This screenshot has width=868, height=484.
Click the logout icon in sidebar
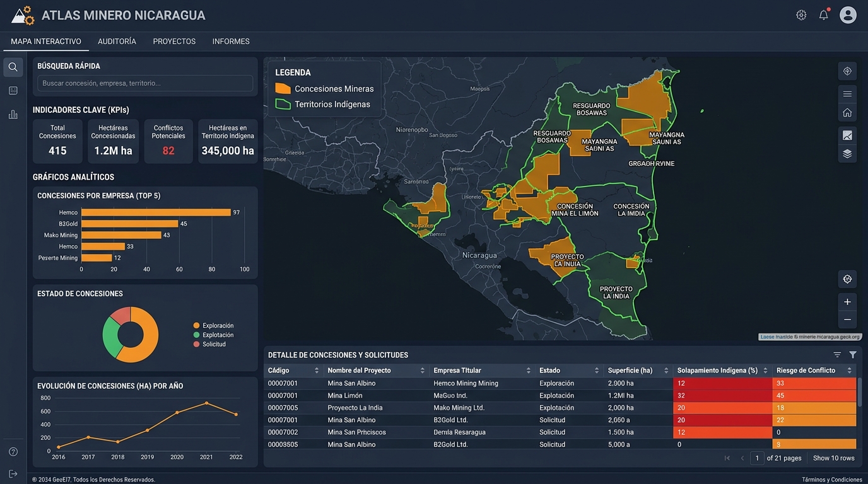tap(13, 473)
